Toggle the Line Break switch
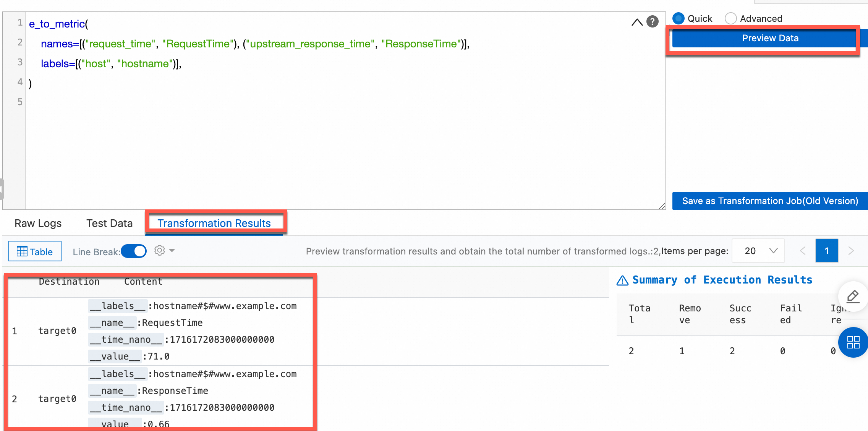Screen dimensions: 868x431 [134, 251]
